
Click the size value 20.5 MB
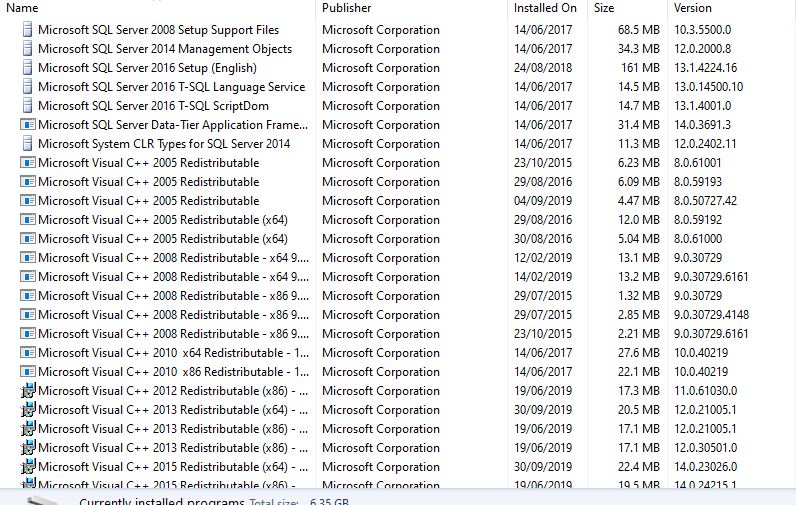(x=639, y=410)
